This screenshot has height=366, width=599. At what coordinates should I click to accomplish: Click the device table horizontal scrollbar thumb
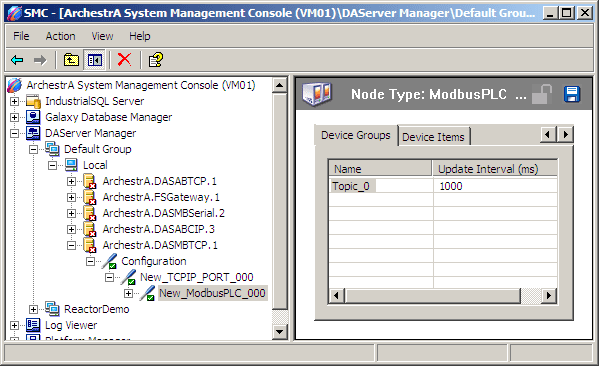(432, 295)
